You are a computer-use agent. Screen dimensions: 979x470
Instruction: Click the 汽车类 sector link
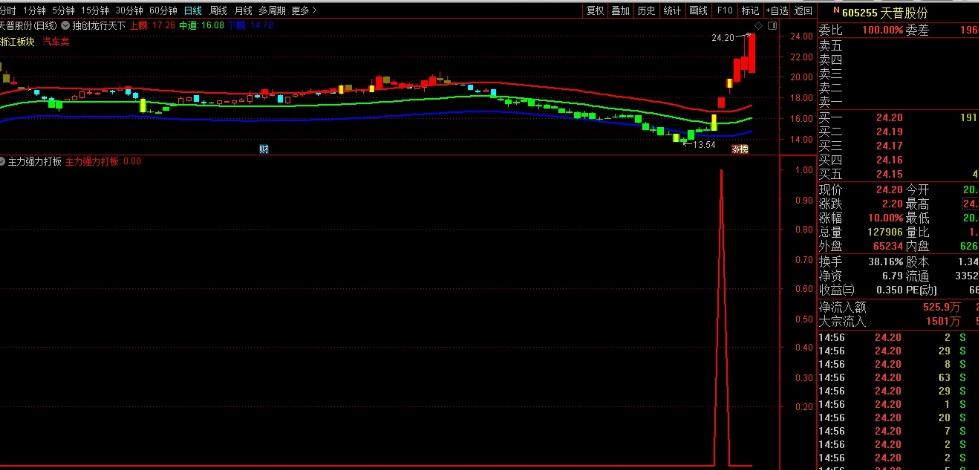coord(56,42)
